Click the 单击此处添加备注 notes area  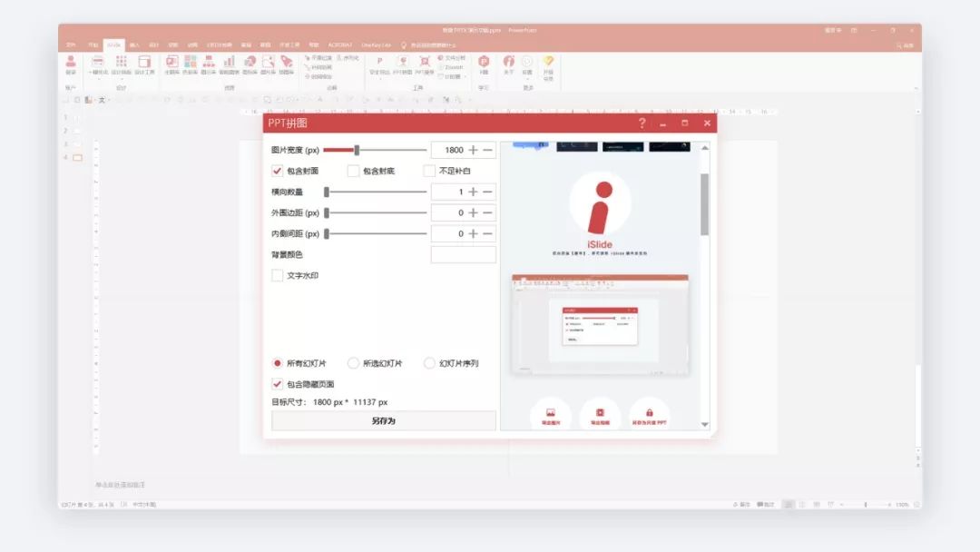pyautogui.click(x=120, y=485)
